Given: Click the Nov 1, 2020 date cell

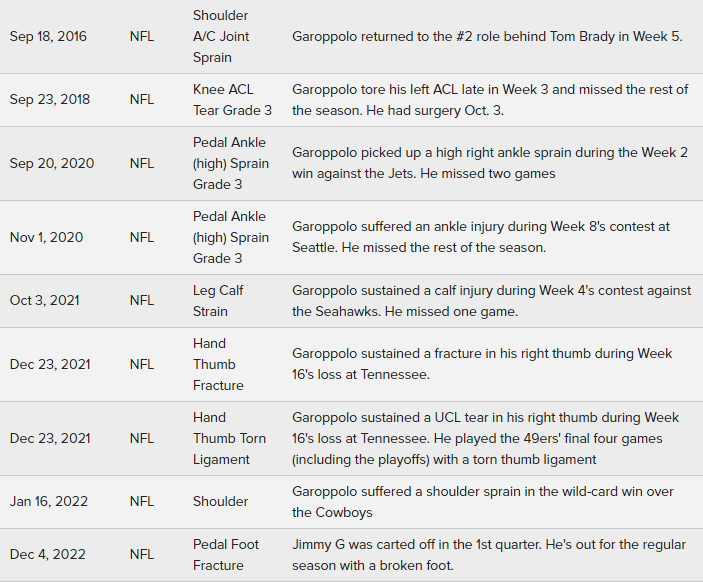Looking at the screenshot, I should click(46, 237).
